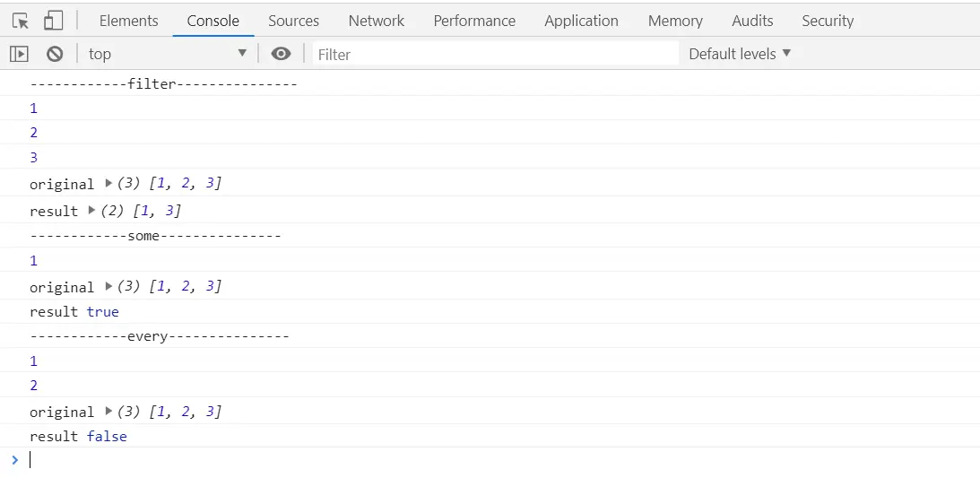Open the top context dropdown
Viewport: 980px width, 478px height.
(167, 54)
